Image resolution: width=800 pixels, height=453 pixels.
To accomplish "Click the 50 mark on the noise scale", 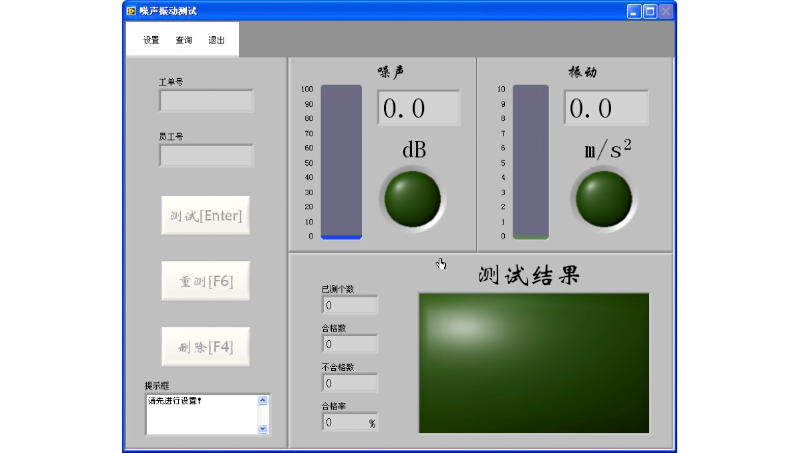I will (x=309, y=163).
